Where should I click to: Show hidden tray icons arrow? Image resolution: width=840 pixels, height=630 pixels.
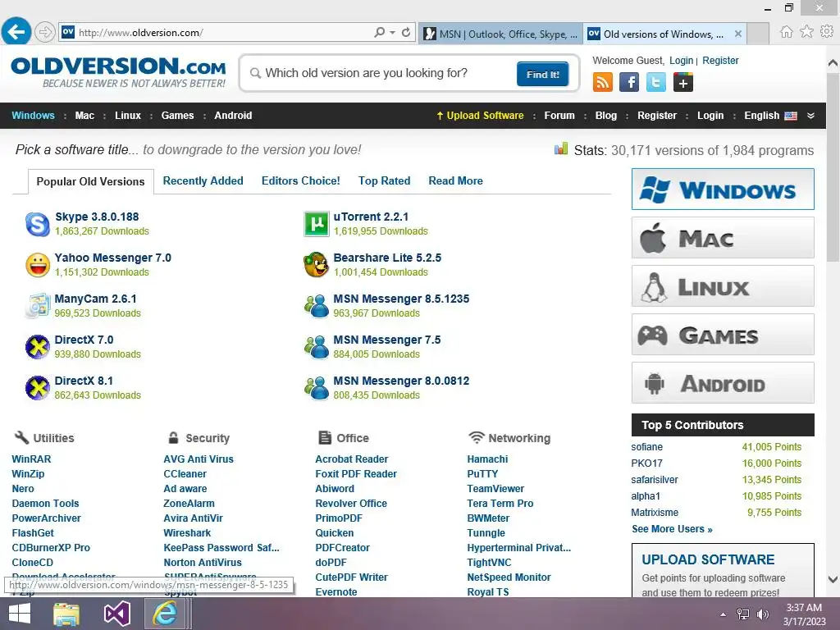point(724,614)
